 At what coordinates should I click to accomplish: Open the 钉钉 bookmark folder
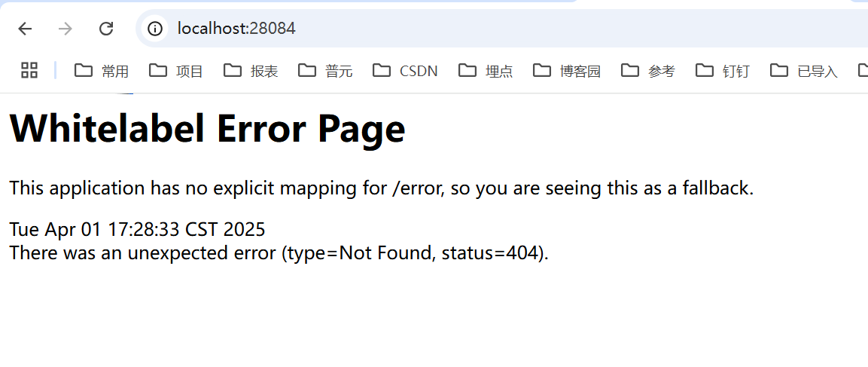(723, 71)
